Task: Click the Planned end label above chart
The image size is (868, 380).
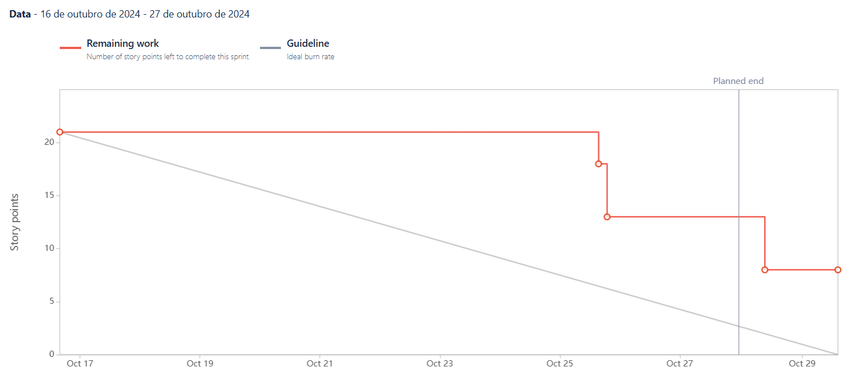Action: (738, 81)
